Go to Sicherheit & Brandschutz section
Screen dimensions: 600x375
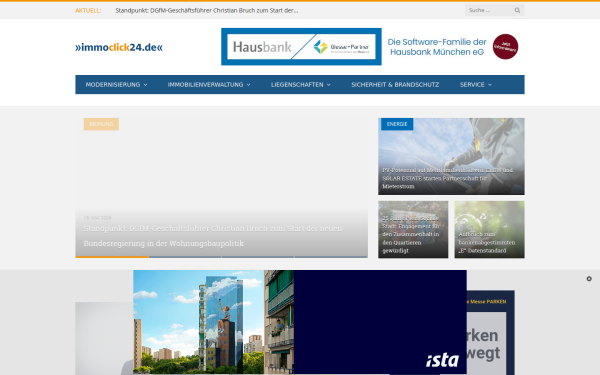coord(395,85)
